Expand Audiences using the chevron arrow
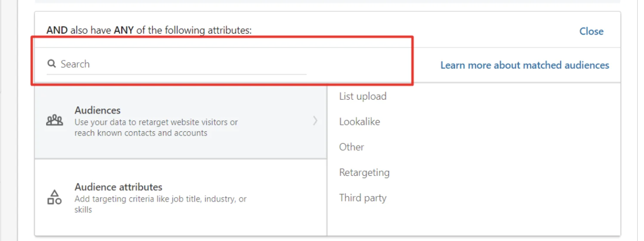The height and width of the screenshot is (241, 644). pos(315,120)
